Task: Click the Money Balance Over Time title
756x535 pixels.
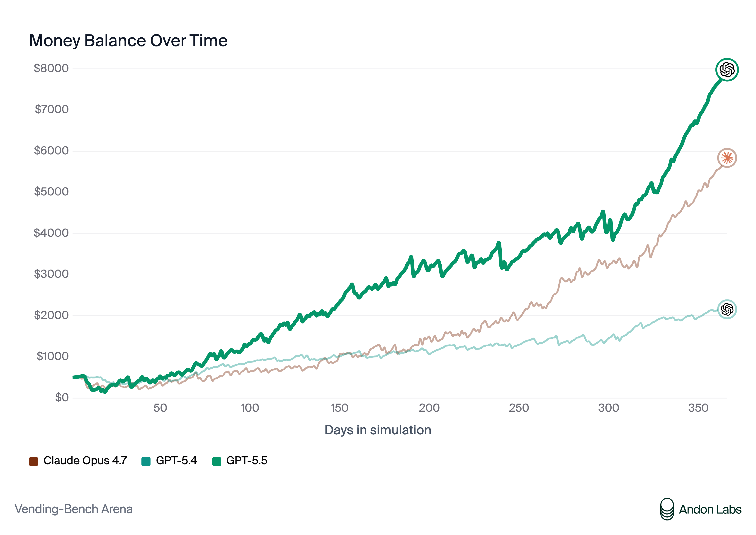Action: [129, 41]
